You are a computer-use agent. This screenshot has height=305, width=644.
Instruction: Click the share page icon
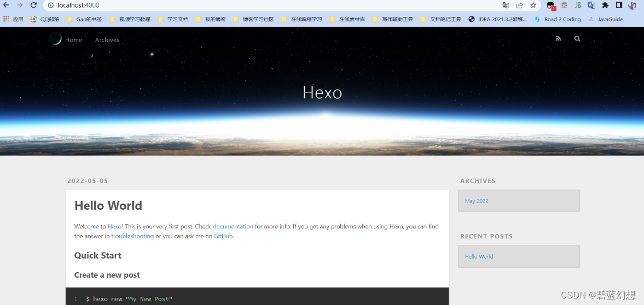click(519, 5)
